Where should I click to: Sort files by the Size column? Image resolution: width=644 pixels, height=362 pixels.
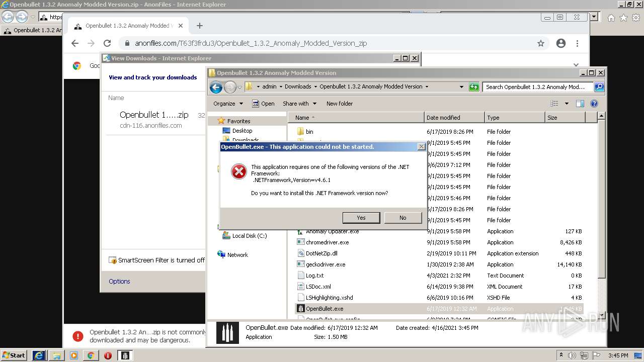pyautogui.click(x=565, y=118)
